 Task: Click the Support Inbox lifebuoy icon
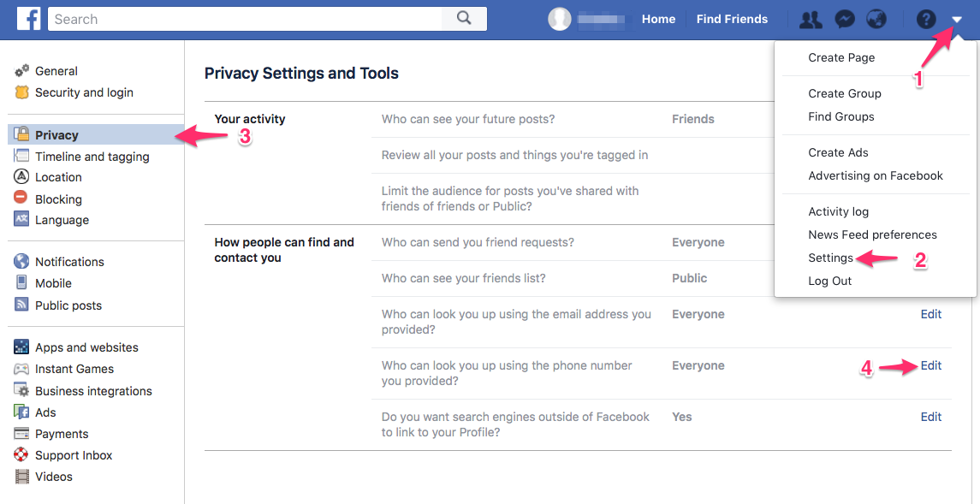21,455
